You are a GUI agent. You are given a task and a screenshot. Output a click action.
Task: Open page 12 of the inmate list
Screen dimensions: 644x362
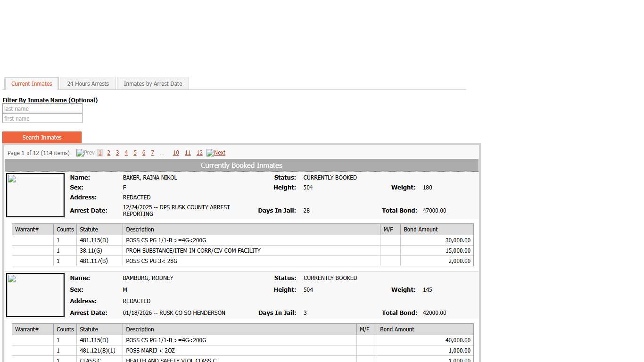pyautogui.click(x=199, y=153)
